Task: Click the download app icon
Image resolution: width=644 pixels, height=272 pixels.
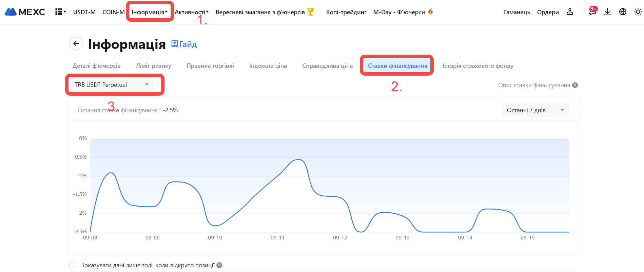Action: pyautogui.click(x=607, y=12)
